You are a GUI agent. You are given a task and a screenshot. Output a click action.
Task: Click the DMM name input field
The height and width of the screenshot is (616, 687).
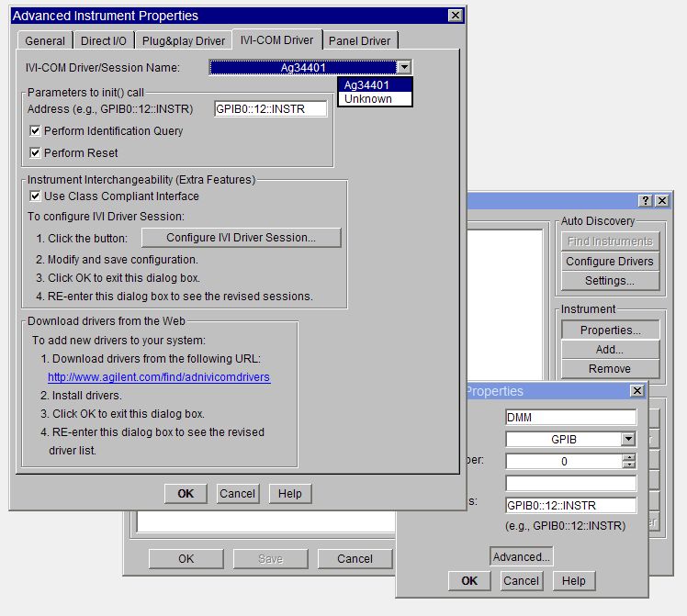[x=570, y=417]
